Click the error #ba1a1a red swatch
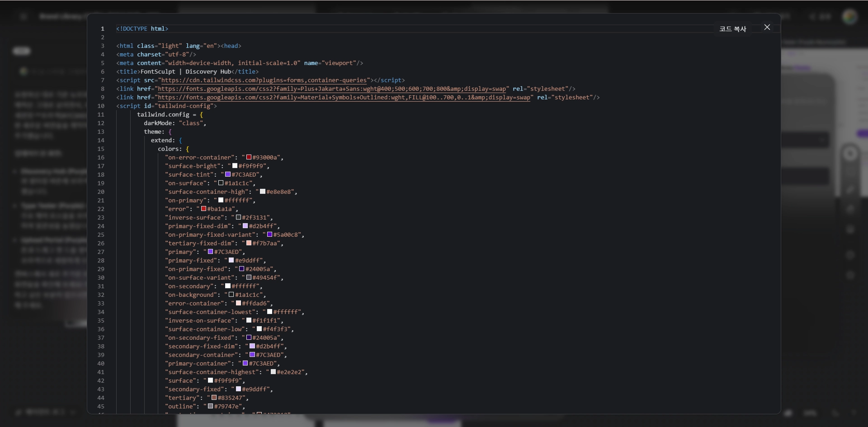 [x=203, y=209]
